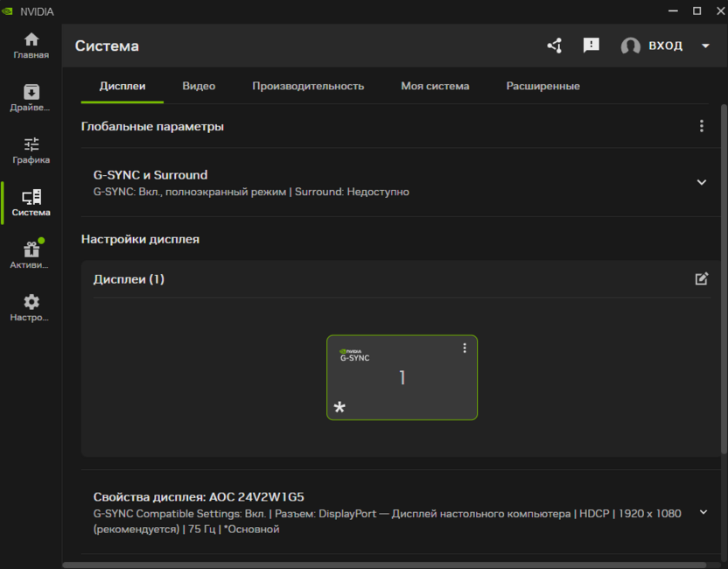Open the Активировать gift section

pyautogui.click(x=31, y=256)
